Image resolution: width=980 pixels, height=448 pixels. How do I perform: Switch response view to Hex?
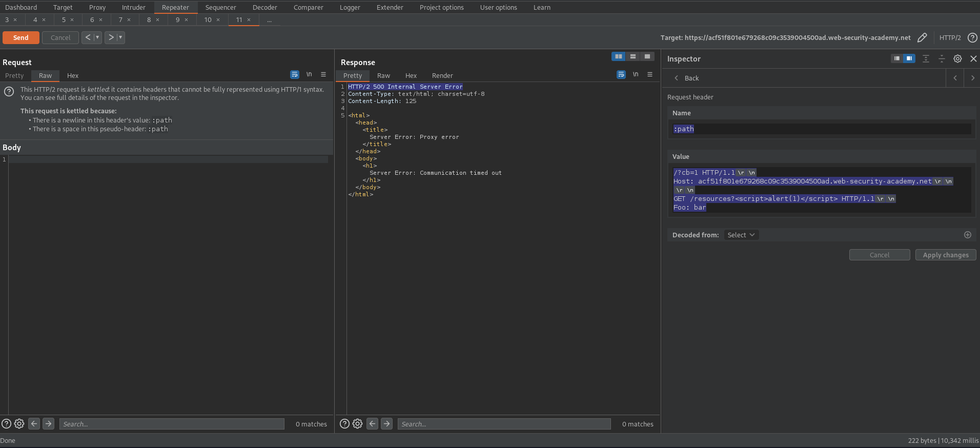(x=411, y=75)
